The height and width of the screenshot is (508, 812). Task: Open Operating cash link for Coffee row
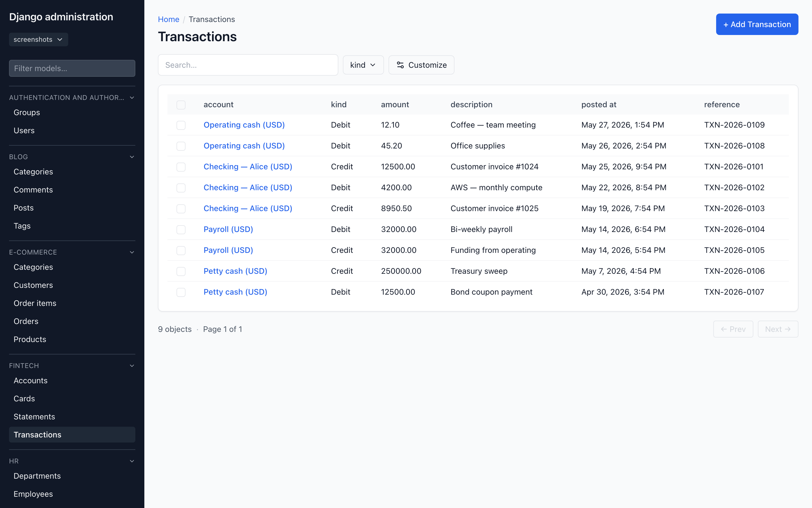click(x=244, y=125)
